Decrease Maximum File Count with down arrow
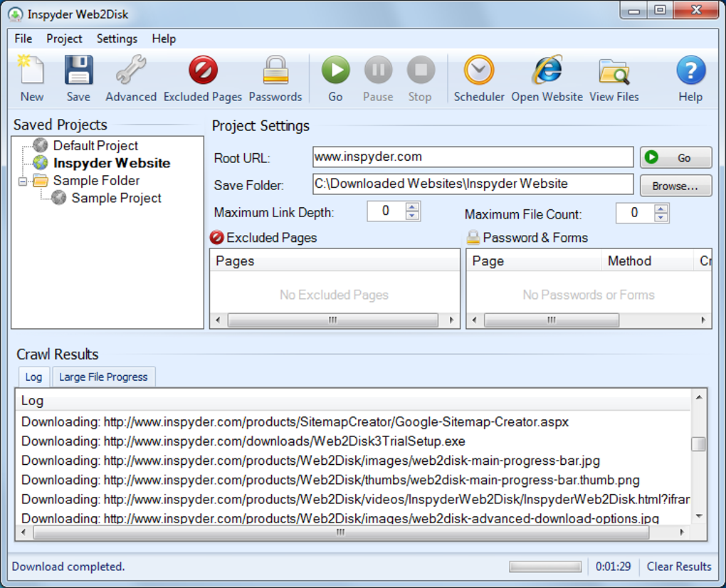This screenshot has height=588, width=726. [x=661, y=218]
